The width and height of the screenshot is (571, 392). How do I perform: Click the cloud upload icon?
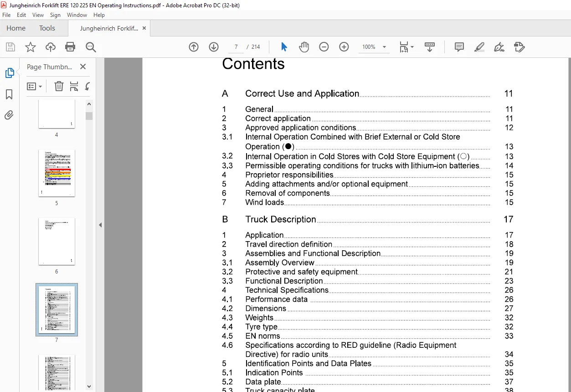(x=51, y=47)
